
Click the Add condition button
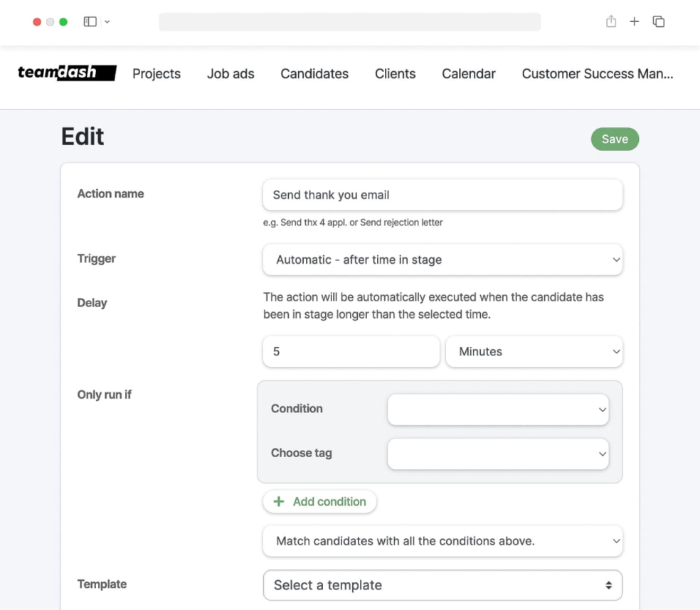point(319,501)
